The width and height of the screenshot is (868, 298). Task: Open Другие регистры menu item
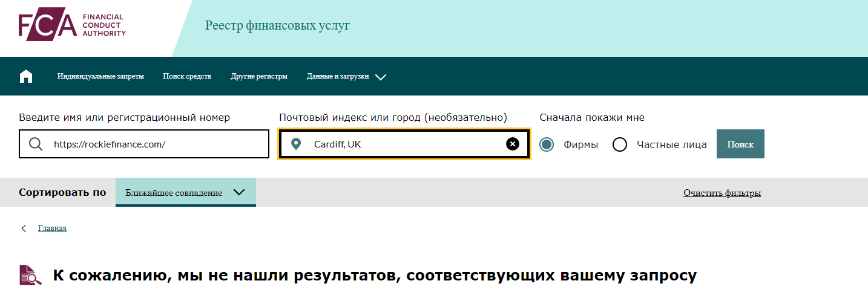click(x=259, y=76)
